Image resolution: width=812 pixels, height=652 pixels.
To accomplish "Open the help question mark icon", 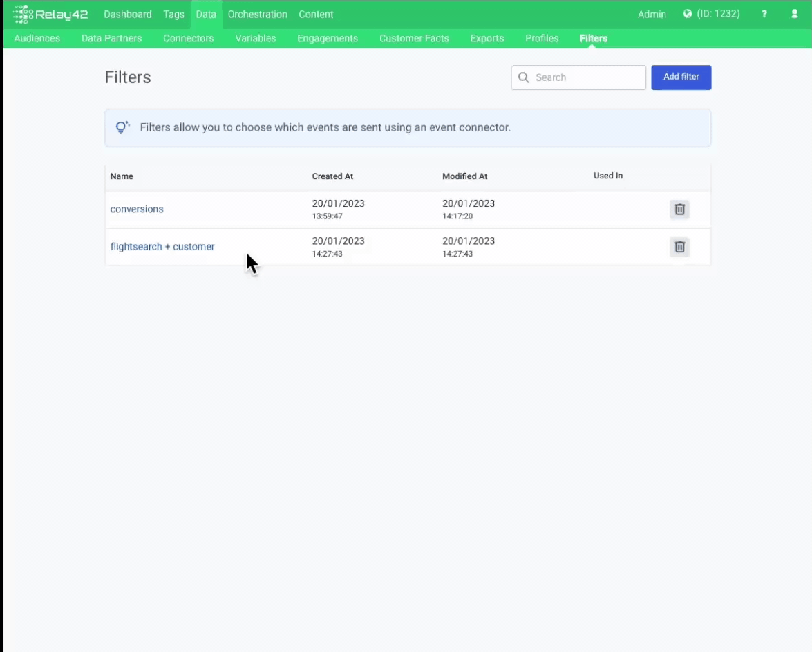I will click(x=764, y=14).
